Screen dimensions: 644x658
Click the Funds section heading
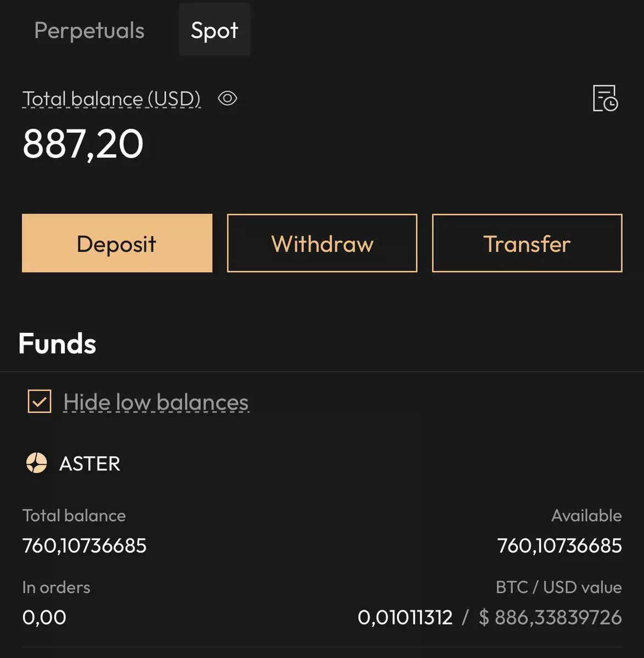click(x=58, y=344)
